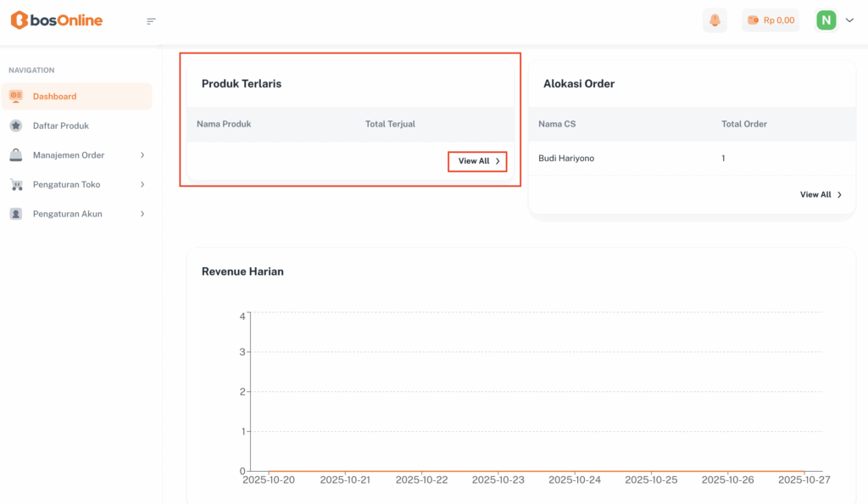
Task: Click the 2025-10-23 point on the Revenue chart
Action: point(498,471)
